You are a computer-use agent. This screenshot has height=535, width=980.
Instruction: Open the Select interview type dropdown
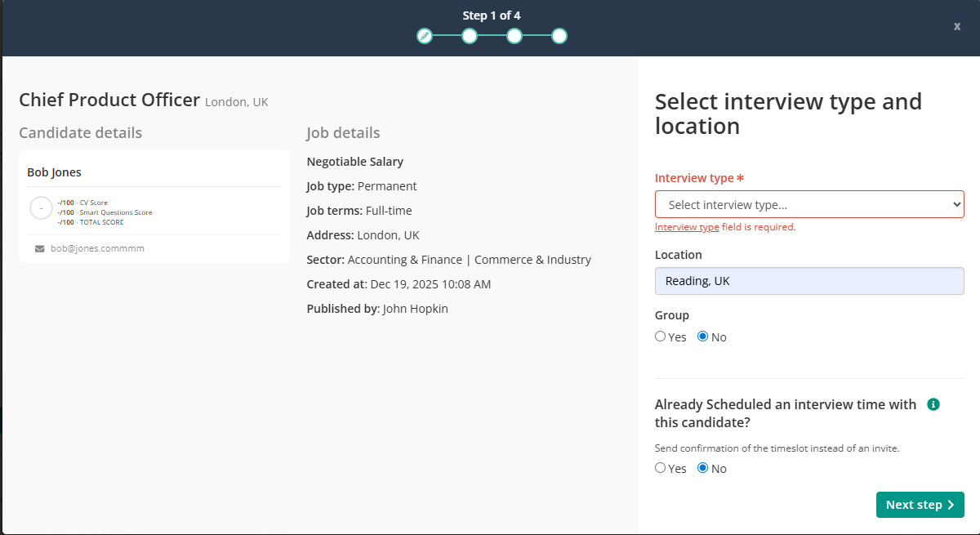click(x=809, y=204)
